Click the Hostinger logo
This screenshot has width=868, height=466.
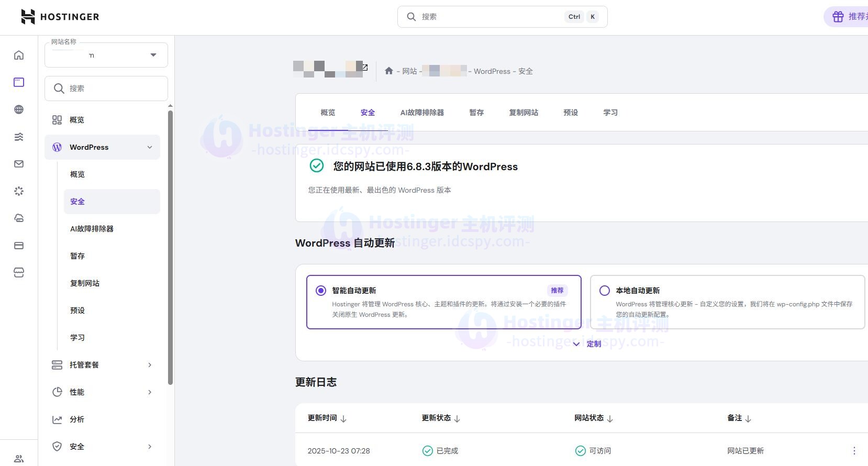click(x=60, y=17)
